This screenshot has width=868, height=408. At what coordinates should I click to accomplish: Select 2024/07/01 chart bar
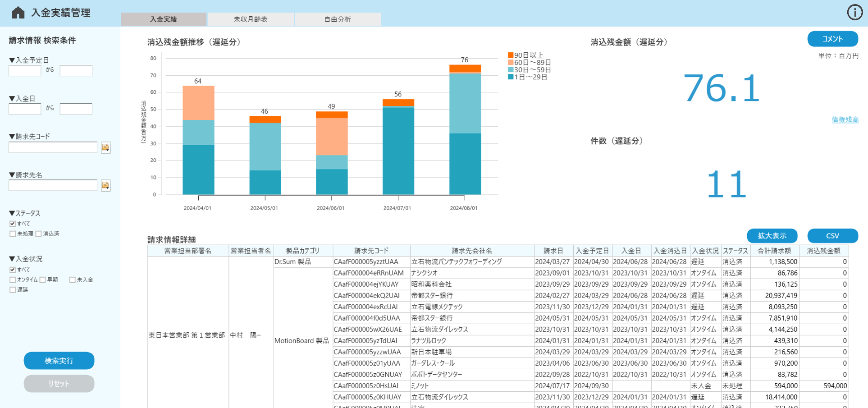click(x=398, y=147)
